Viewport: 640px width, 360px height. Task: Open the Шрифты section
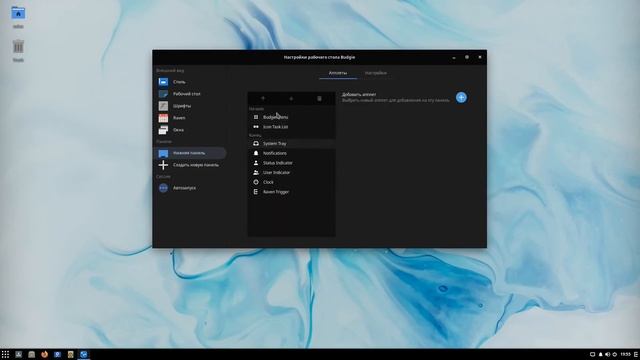pos(190,106)
